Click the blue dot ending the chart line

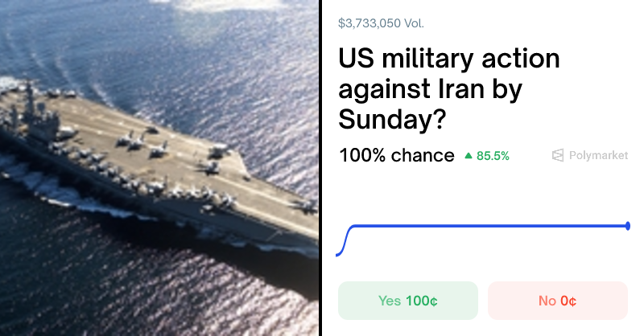pyautogui.click(x=628, y=226)
